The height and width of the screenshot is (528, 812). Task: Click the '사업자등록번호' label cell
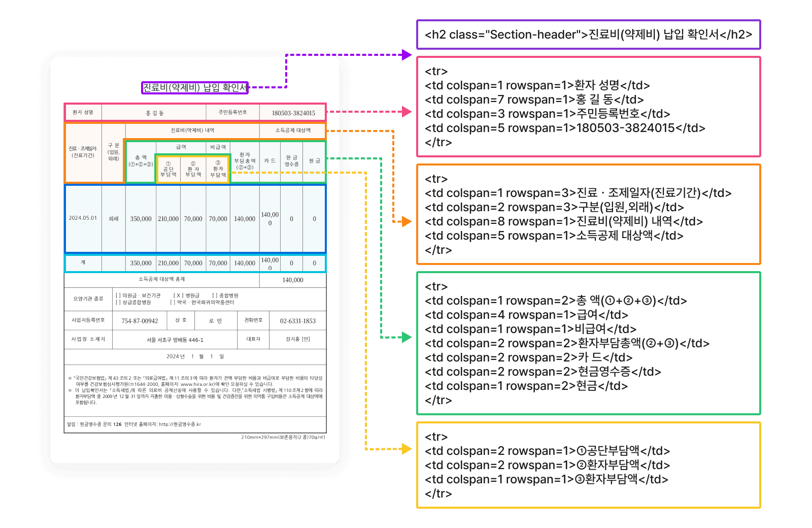tap(88, 320)
